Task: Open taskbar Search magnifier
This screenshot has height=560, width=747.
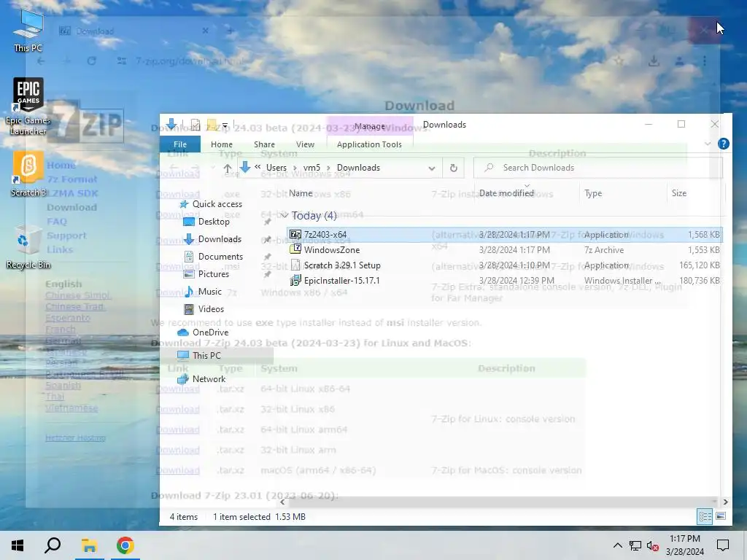Action: tap(53, 545)
